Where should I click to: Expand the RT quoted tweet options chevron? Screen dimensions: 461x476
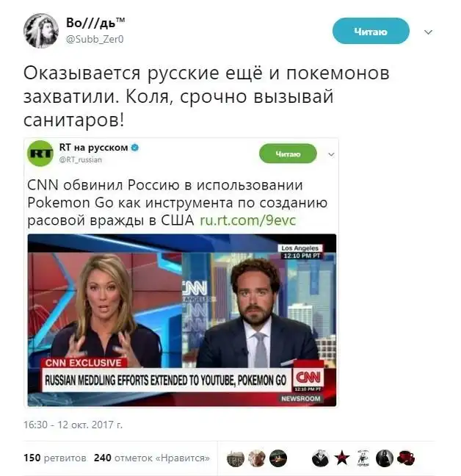tap(331, 154)
